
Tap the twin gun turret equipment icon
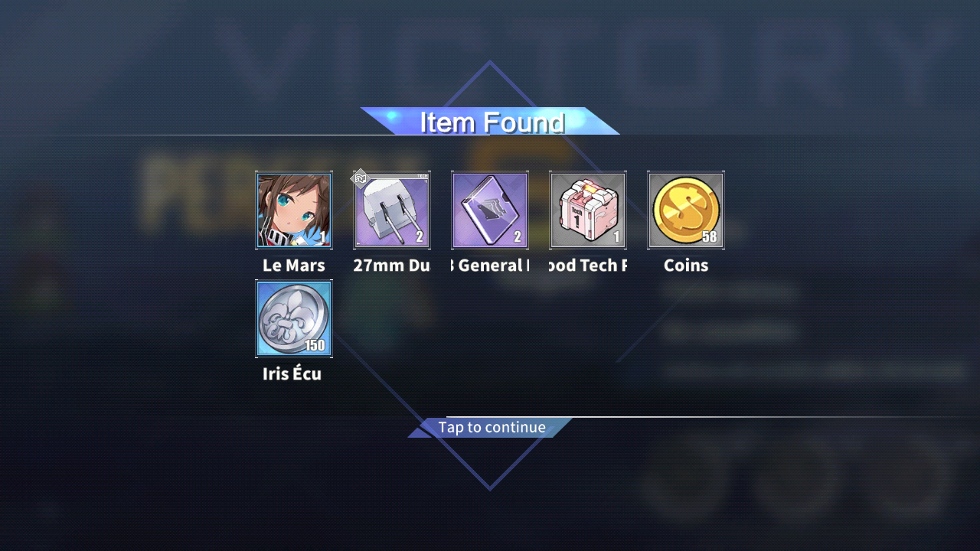(x=392, y=210)
